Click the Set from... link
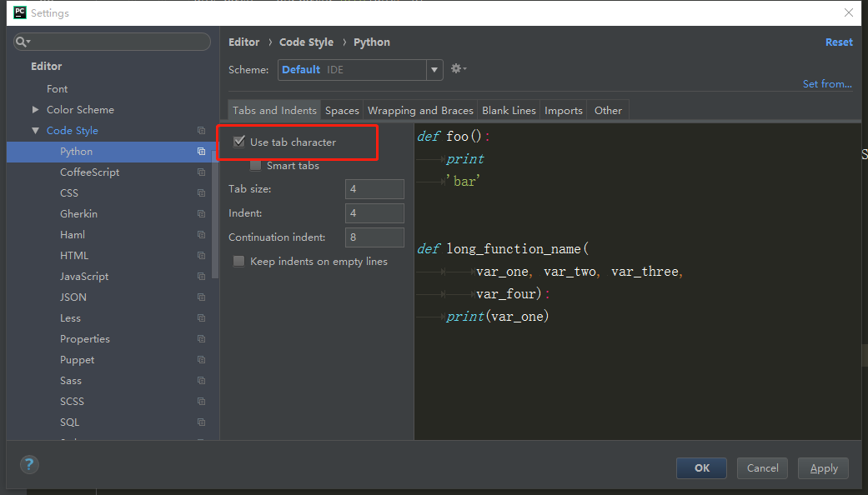 (x=826, y=83)
